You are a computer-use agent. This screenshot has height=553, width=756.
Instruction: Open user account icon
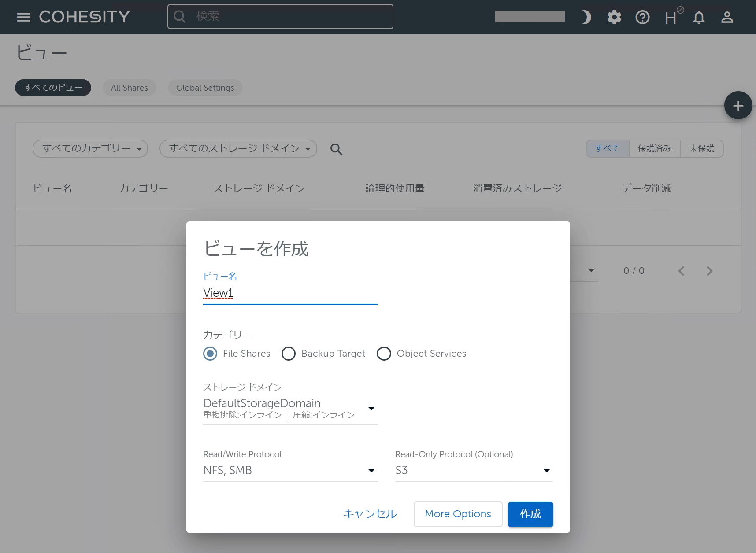click(727, 17)
